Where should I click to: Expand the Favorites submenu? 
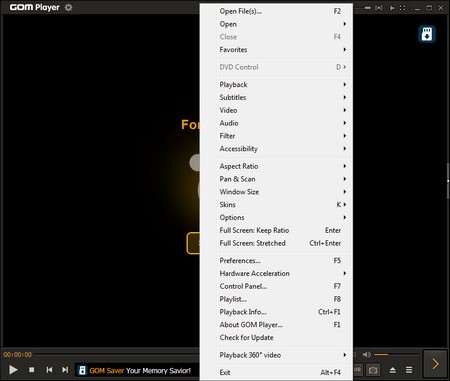tap(280, 50)
